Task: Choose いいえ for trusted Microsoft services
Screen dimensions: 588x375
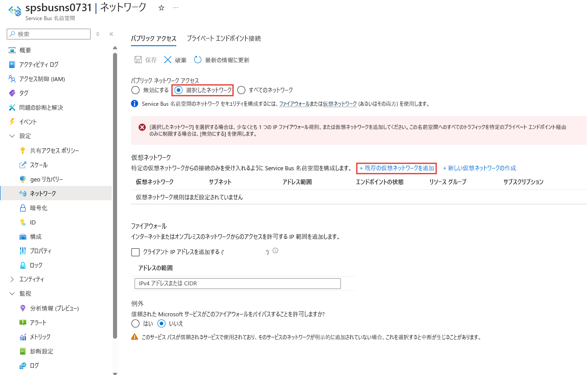Action: (161, 323)
